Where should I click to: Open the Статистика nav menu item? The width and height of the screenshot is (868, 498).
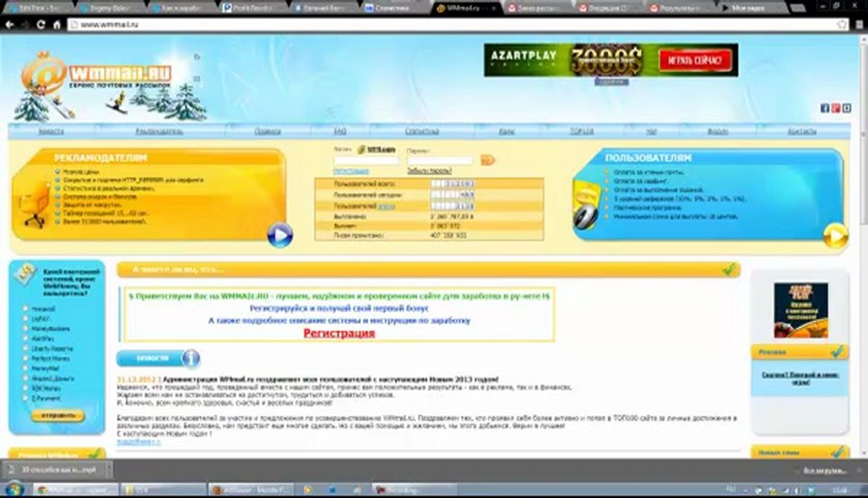tap(422, 131)
